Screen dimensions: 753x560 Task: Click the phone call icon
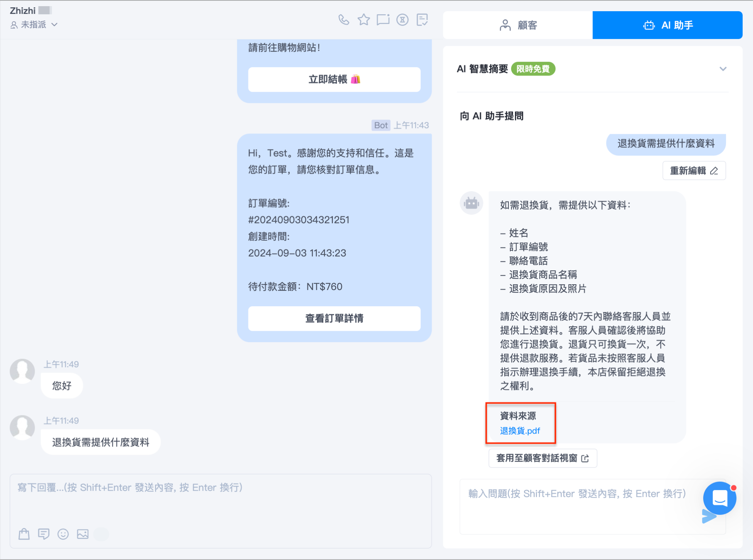[x=344, y=20]
